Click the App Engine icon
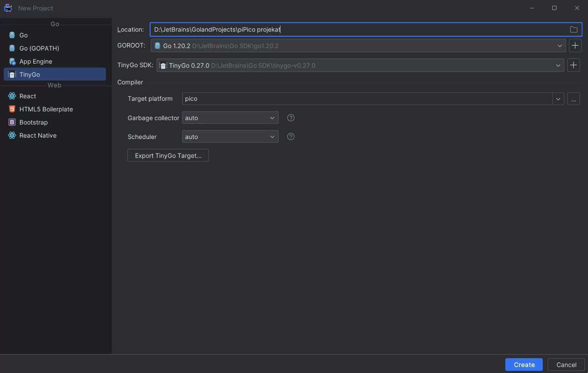Image resolution: width=588 pixels, height=373 pixels. tap(12, 61)
